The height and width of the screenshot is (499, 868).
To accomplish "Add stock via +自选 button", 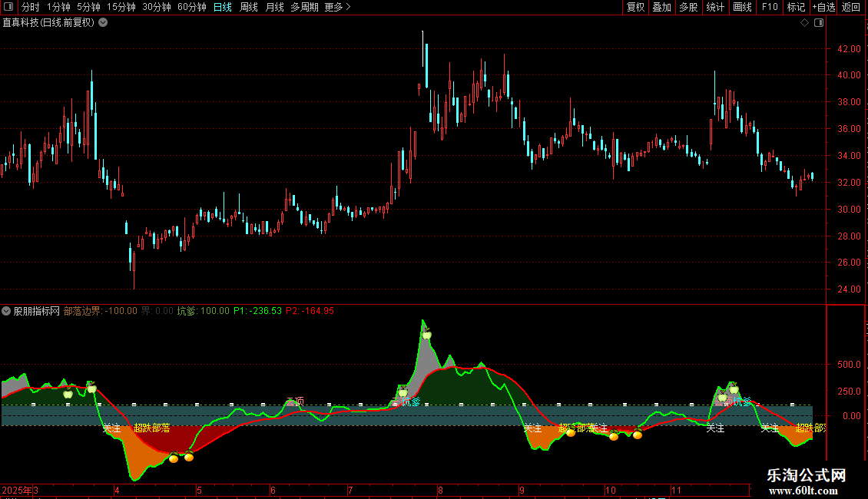I will click(823, 7).
